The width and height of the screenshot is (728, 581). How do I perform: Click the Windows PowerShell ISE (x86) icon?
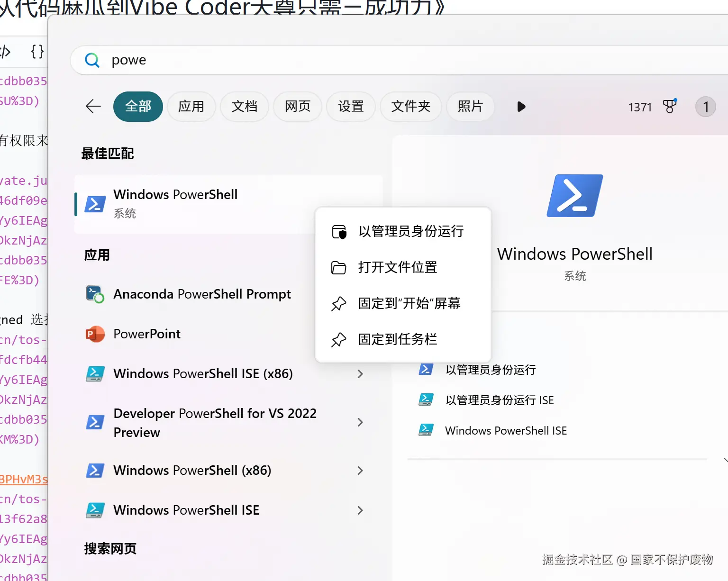[95, 374]
